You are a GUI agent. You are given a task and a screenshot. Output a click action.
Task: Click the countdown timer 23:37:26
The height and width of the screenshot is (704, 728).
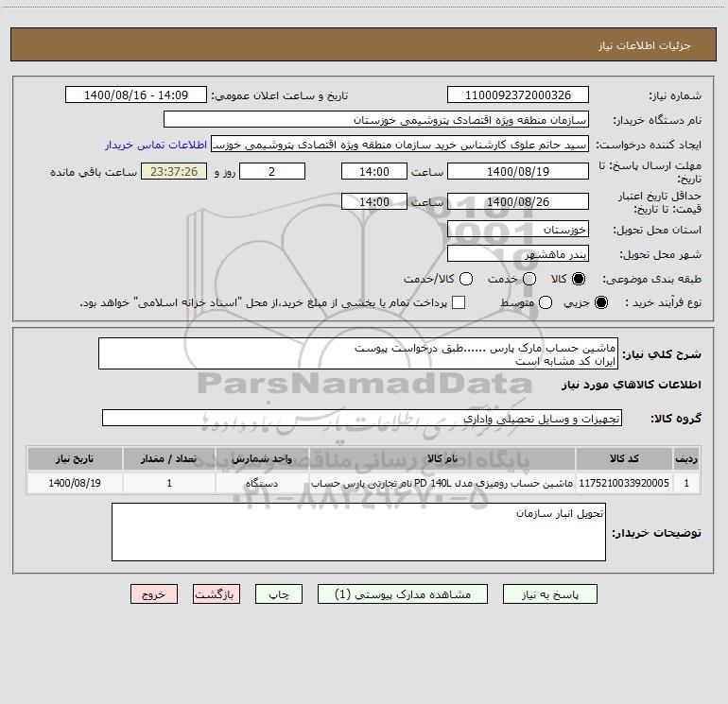tap(174, 171)
